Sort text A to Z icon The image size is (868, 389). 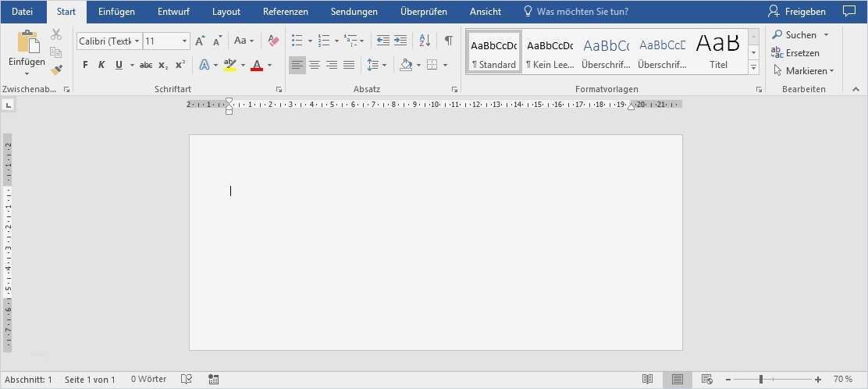click(425, 41)
